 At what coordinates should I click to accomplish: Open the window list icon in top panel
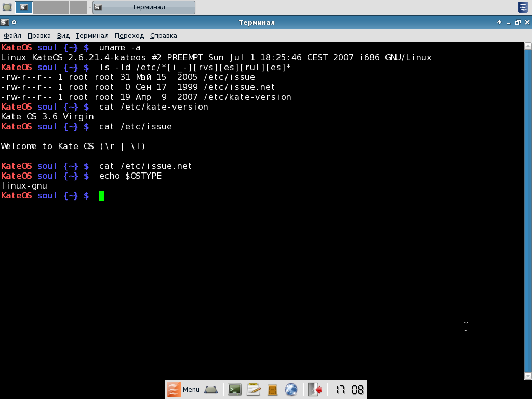click(x=523, y=7)
